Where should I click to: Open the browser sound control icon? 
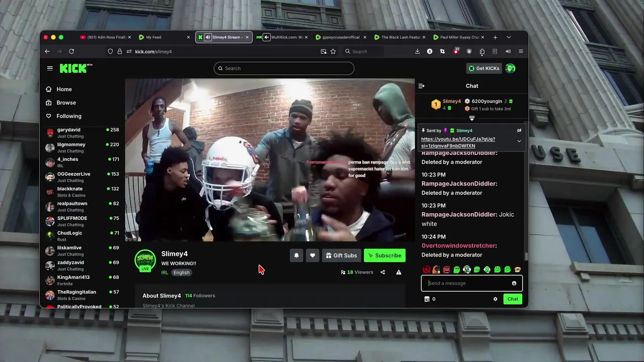click(508, 51)
